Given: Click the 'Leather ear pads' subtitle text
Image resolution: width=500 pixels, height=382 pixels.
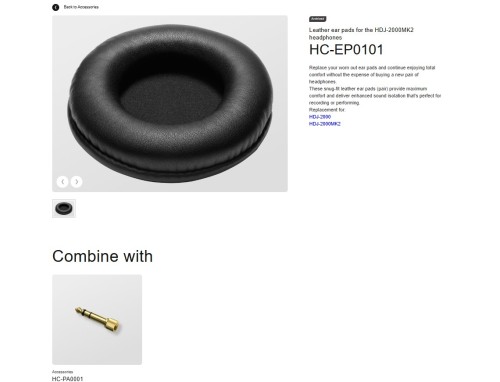Looking at the screenshot, I should click(x=361, y=34).
